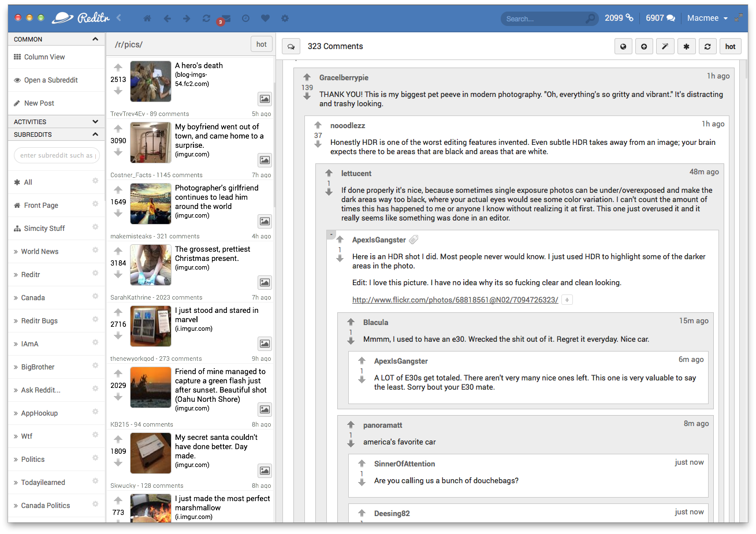The image size is (756, 534).
Task: Click the magic wand button above comments
Action: (665, 46)
